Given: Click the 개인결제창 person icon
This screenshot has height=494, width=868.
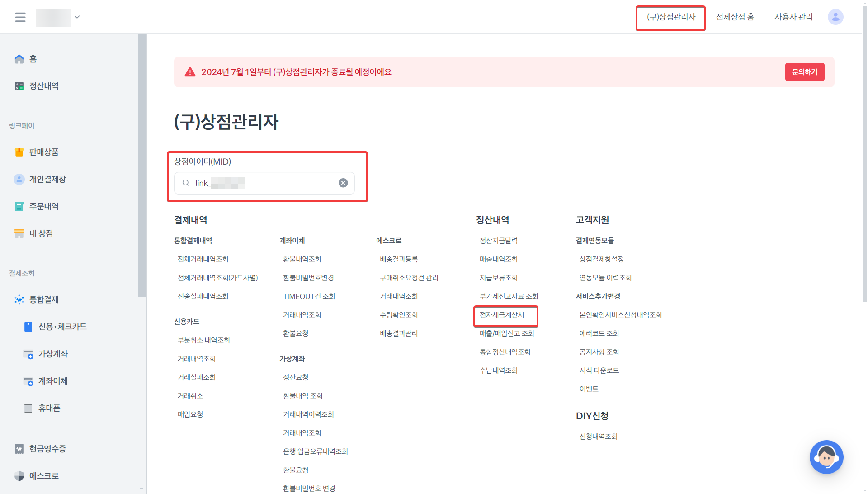Looking at the screenshot, I should 19,180.
